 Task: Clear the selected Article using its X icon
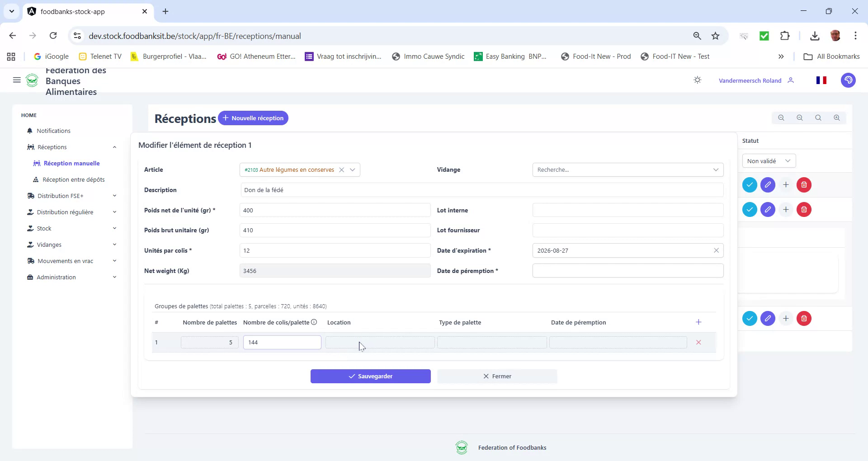[x=341, y=170]
